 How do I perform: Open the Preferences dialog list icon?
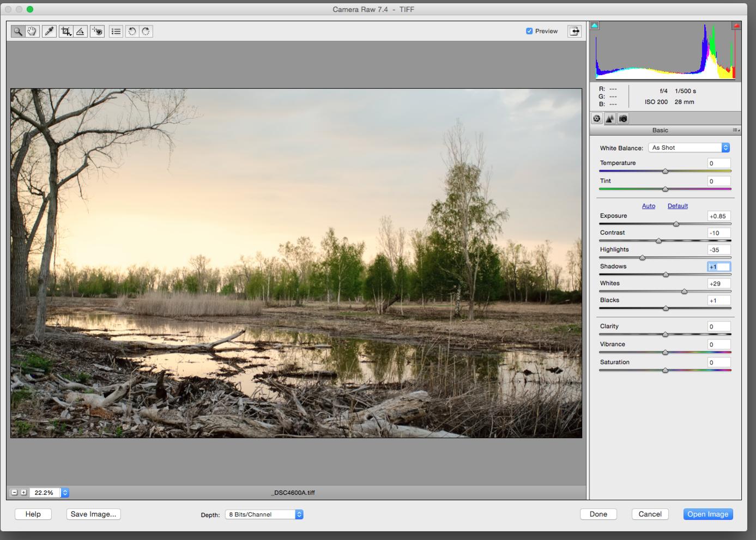pyautogui.click(x=116, y=32)
